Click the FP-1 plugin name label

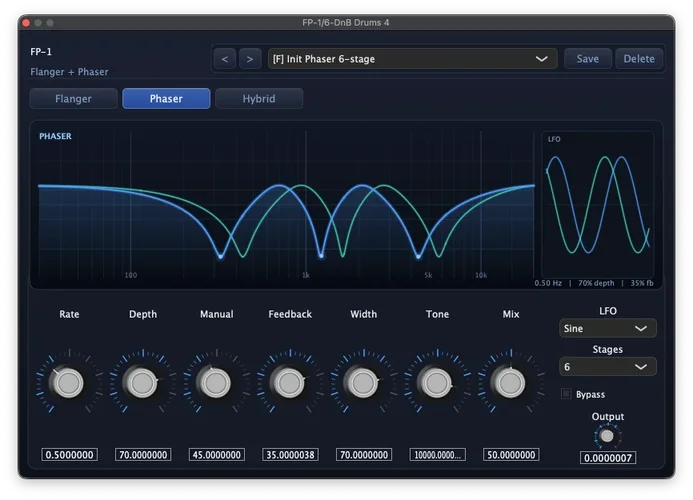pos(41,52)
